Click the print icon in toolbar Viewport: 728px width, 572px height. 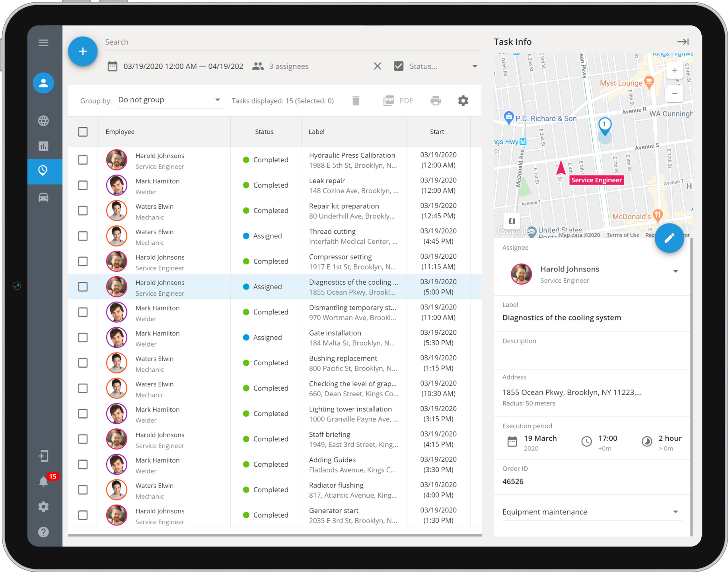tap(436, 101)
